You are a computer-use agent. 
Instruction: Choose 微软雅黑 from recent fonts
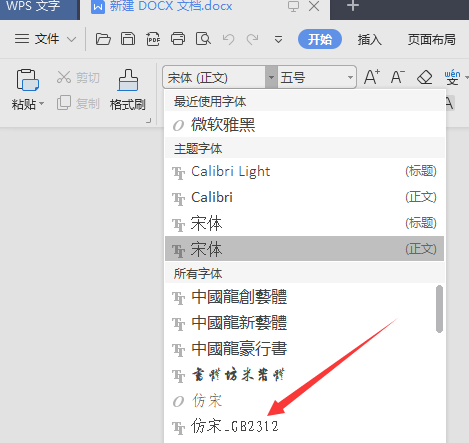305,125
